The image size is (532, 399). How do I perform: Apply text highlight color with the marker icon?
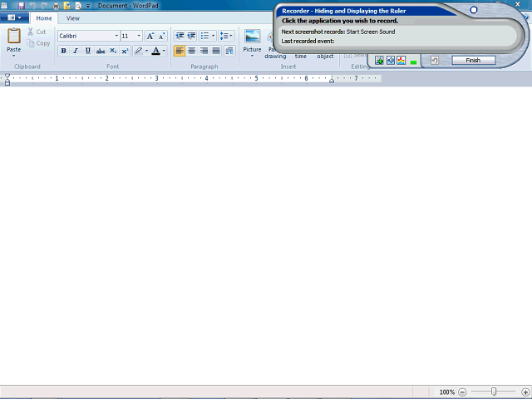(139, 51)
